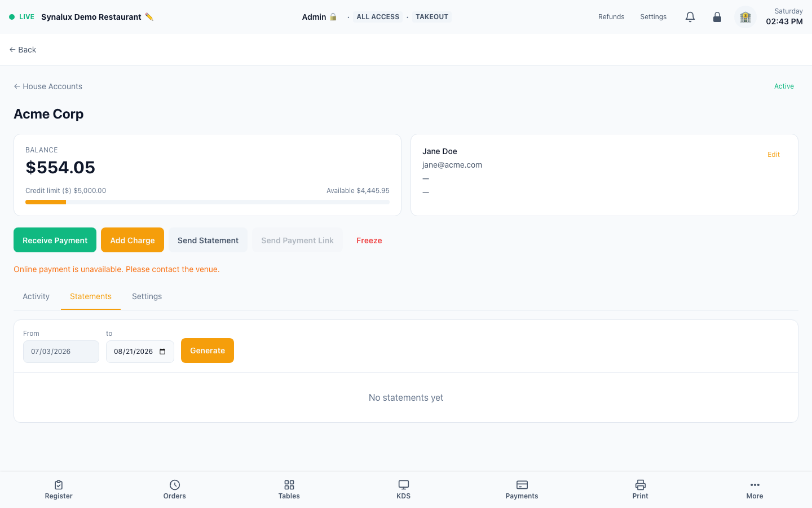This screenshot has height=508, width=812.
Task: Click the pencil icon beside restaurant name
Action: 149,17
